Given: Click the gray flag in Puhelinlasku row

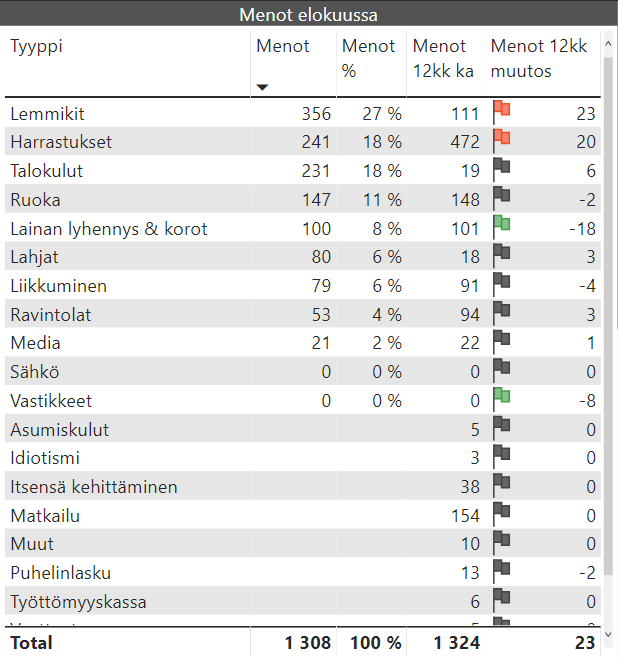Looking at the screenshot, I should pyautogui.click(x=501, y=571).
